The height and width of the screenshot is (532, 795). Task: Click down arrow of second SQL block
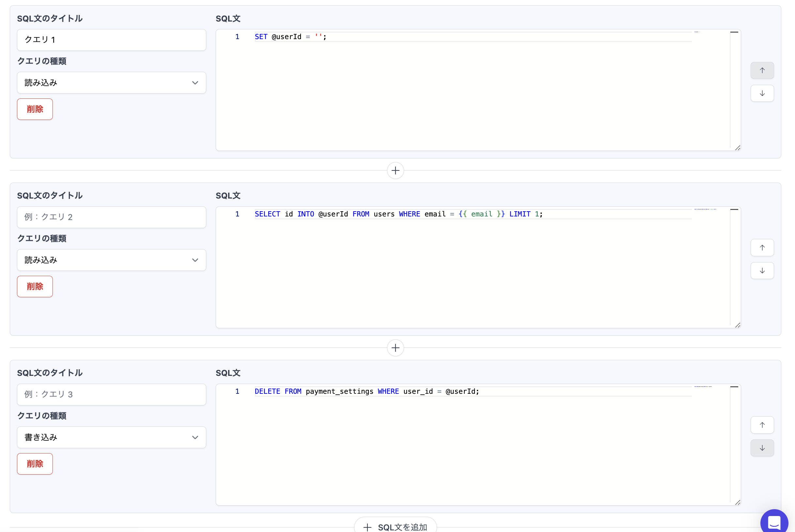(x=762, y=271)
